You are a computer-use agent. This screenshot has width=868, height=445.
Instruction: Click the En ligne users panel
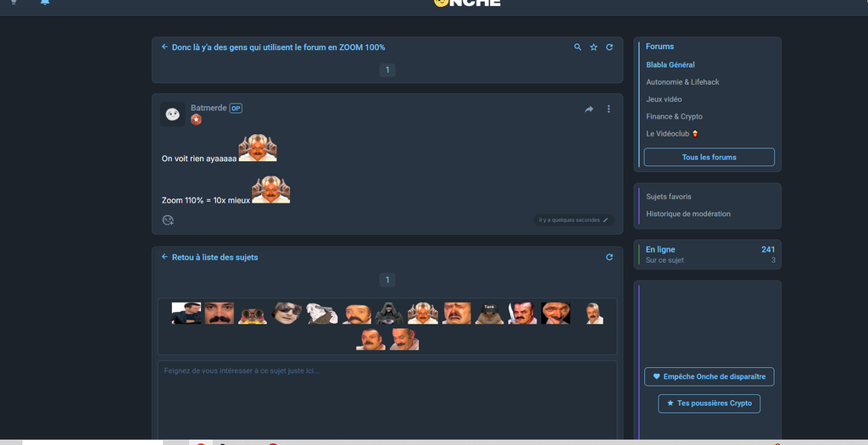click(x=708, y=254)
